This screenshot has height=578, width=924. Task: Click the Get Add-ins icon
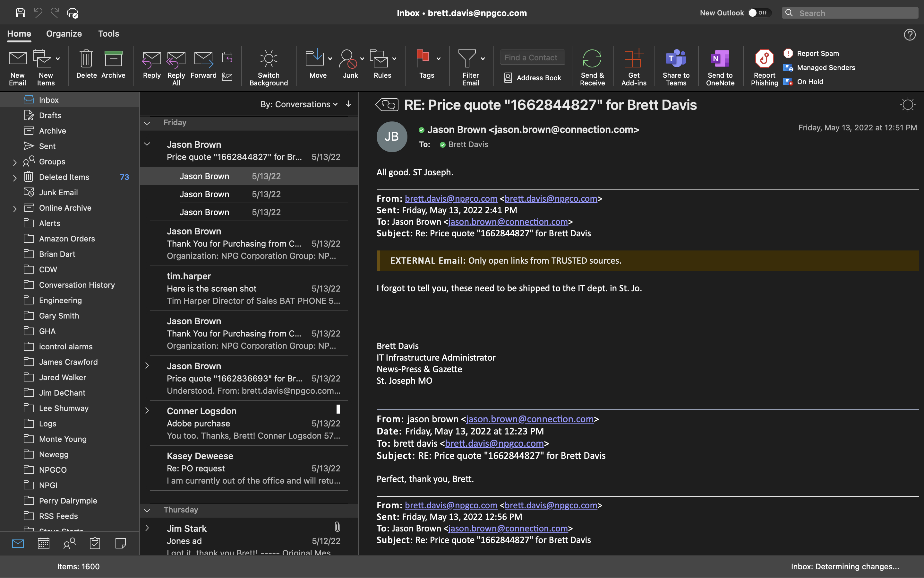tap(634, 58)
